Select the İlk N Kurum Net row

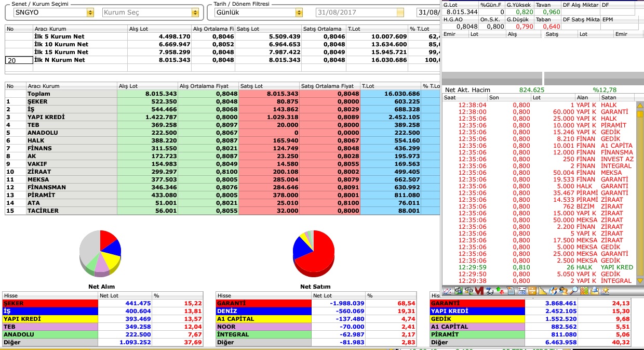[222, 60]
